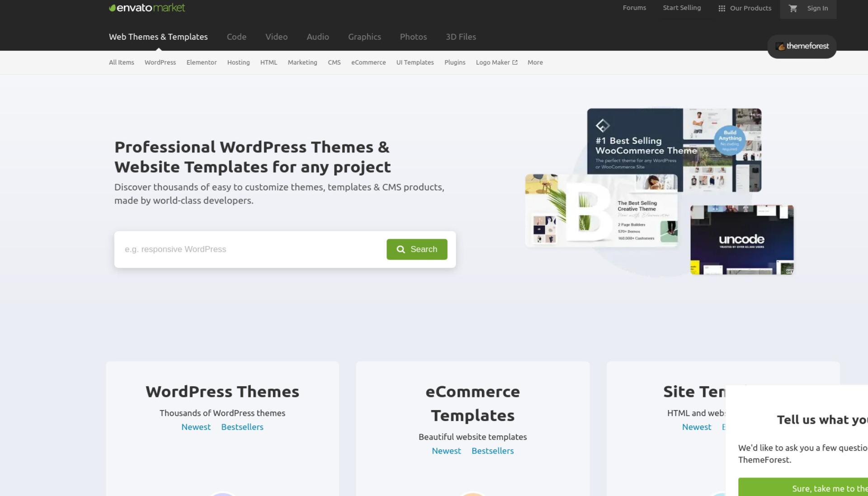The width and height of the screenshot is (868, 496).
Task: Click the green Search button
Action: 417,249
